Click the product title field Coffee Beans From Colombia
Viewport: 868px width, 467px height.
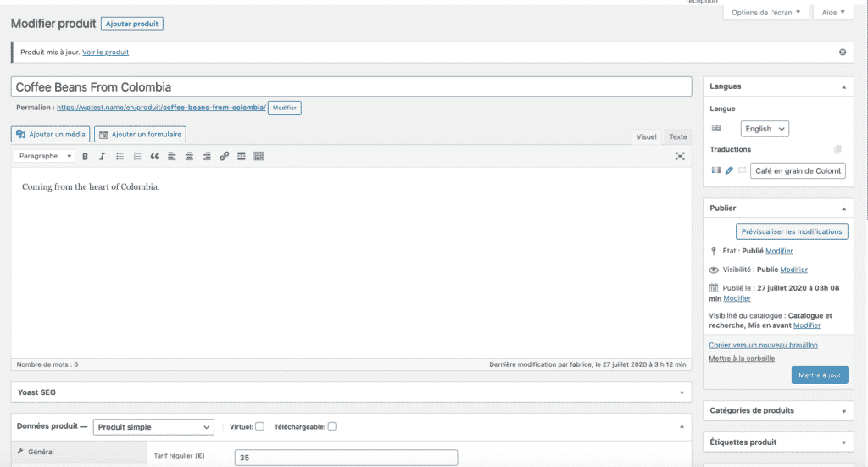(x=352, y=86)
